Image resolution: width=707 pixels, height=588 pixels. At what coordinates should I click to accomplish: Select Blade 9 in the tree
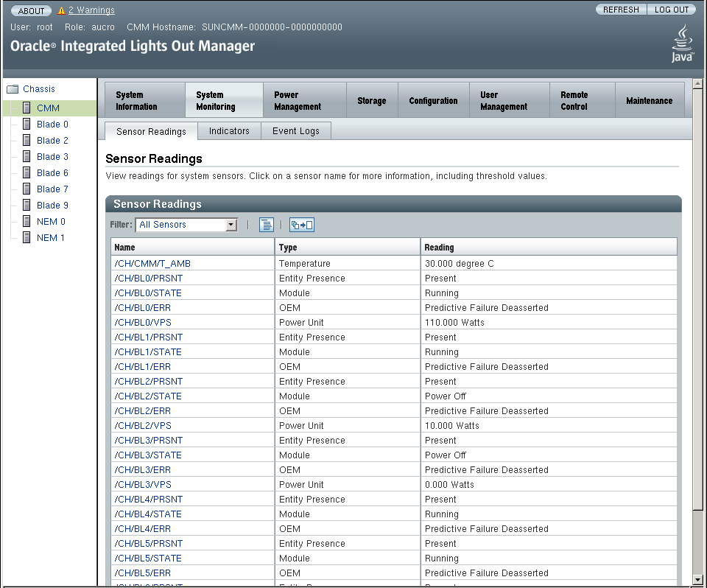52,206
